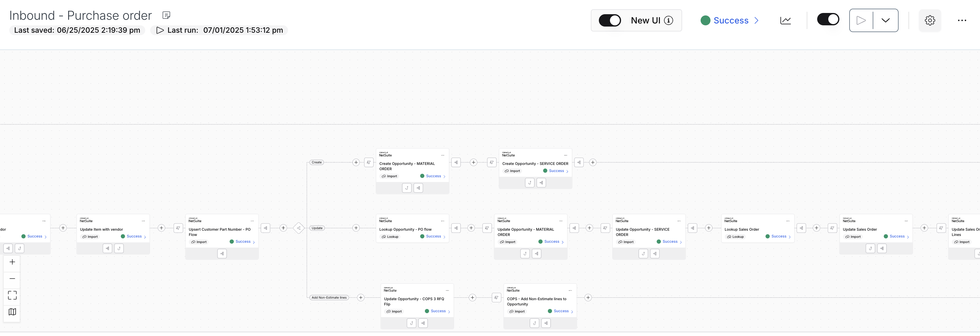The width and height of the screenshot is (980, 336).
Task: Open mapping icon under Create Opportunity - MATERIAL ORDER
Action: click(x=418, y=188)
